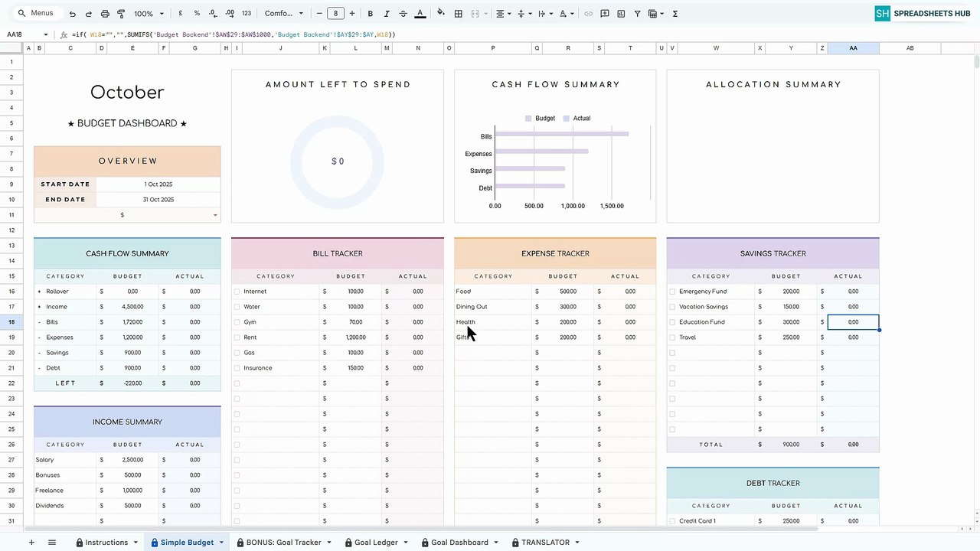
Task: Open the BONUS: Goal Tracker tab
Action: point(283,543)
